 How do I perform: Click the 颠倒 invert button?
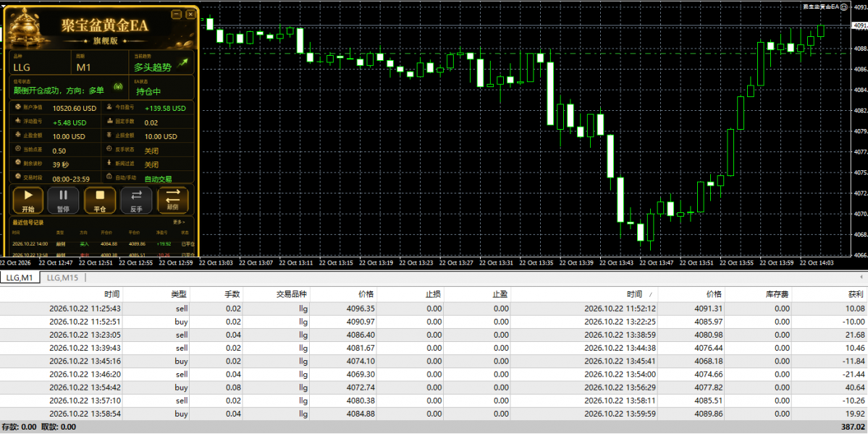point(173,200)
